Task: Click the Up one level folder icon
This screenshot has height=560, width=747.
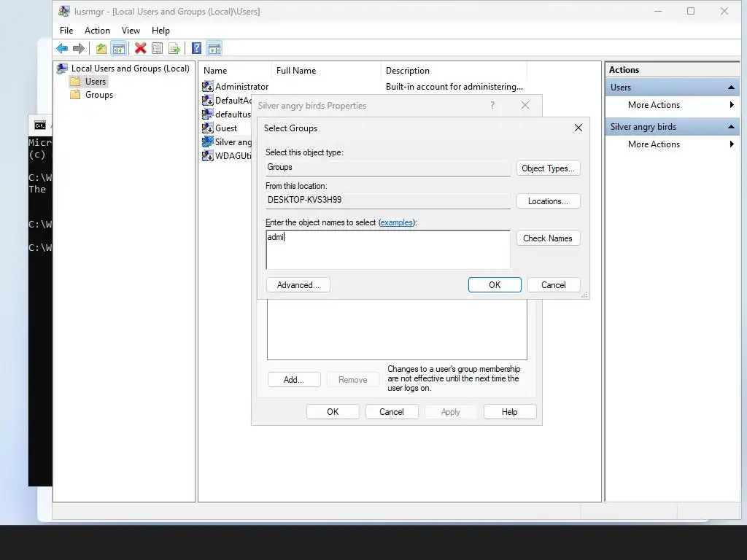Action: tap(101, 48)
